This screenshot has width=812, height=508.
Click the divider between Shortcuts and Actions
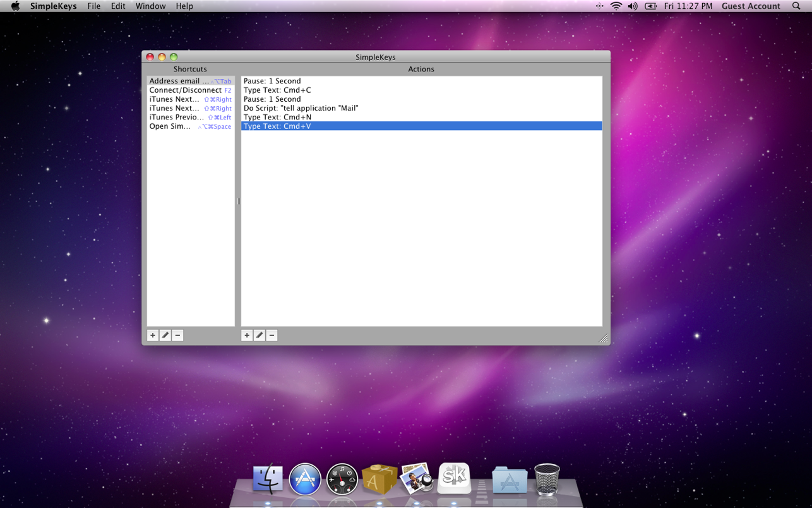pyautogui.click(x=238, y=202)
